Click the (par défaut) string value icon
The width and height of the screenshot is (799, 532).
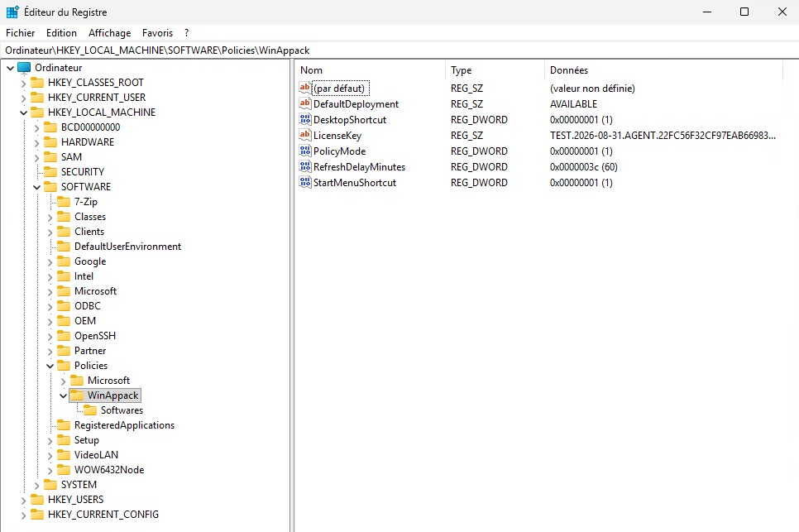pyautogui.click(x=304, y=88)
